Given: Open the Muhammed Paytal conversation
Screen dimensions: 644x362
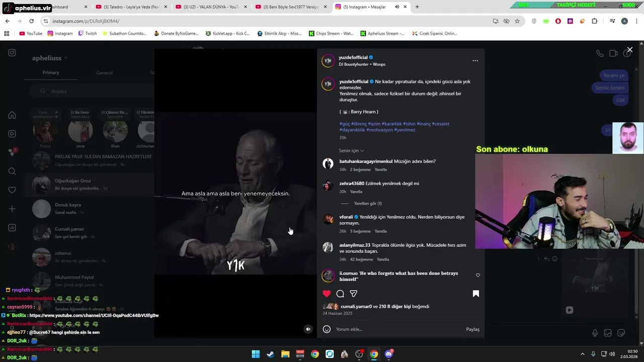Looking at the screenshot, I should 89,281.
